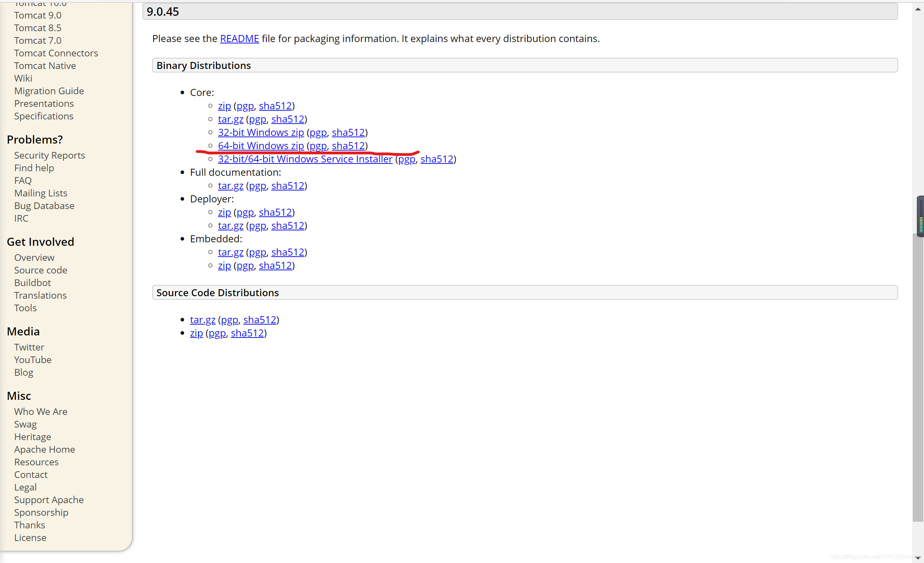The width and height of the screenshot is (924, 563).
Task: Open Tools sidebar link
Action: point(25,307)
